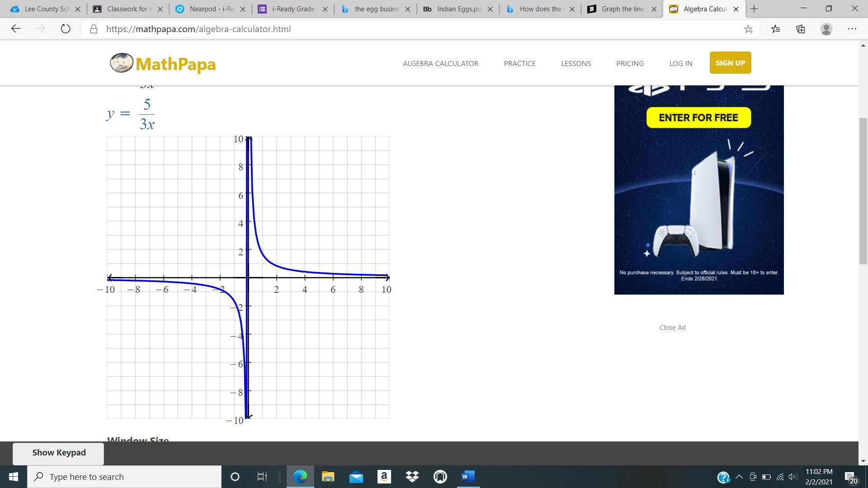
Task: Open the favorites list icon
Action: click(775, 29)
